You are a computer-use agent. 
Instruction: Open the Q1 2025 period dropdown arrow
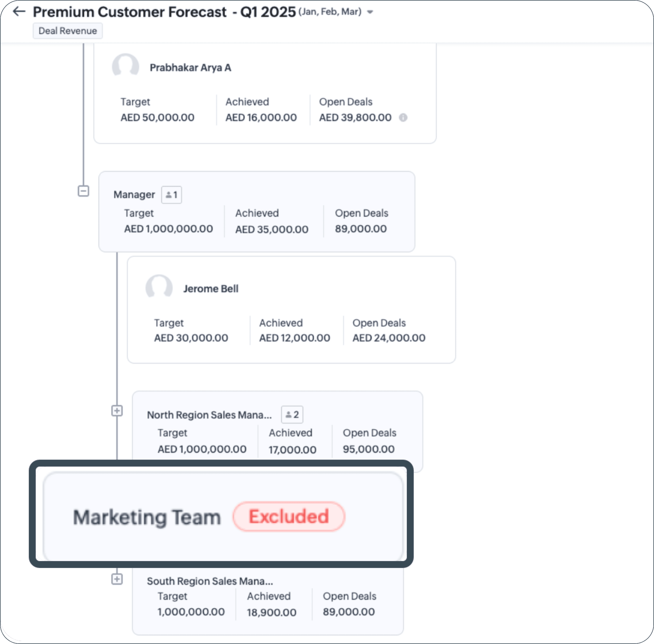pos(370,12)
